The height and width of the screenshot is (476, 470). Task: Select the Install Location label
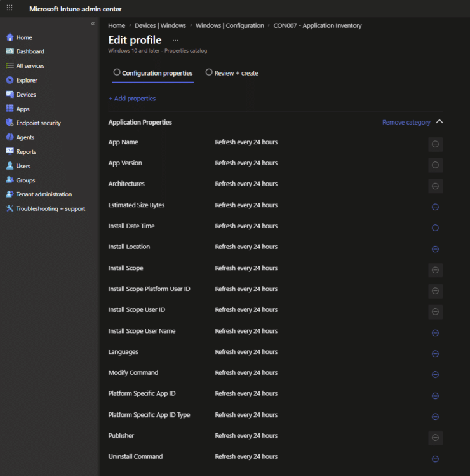click(129, 247)
